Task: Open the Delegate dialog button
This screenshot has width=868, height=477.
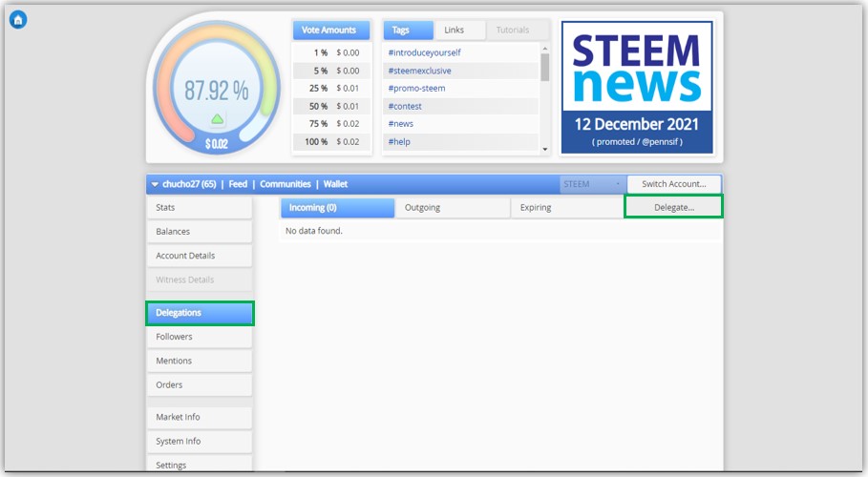Action: pos(674,207)
